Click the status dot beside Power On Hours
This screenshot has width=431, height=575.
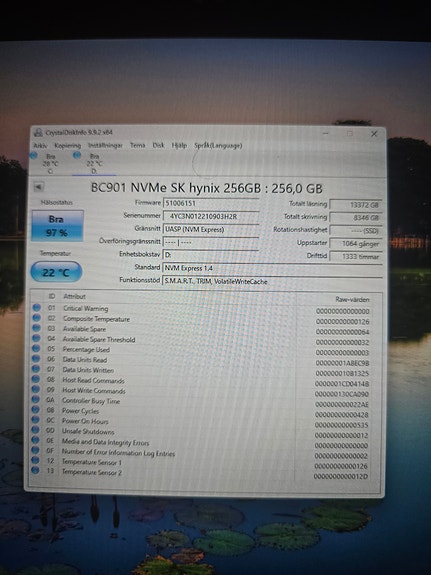pos(35,420)
